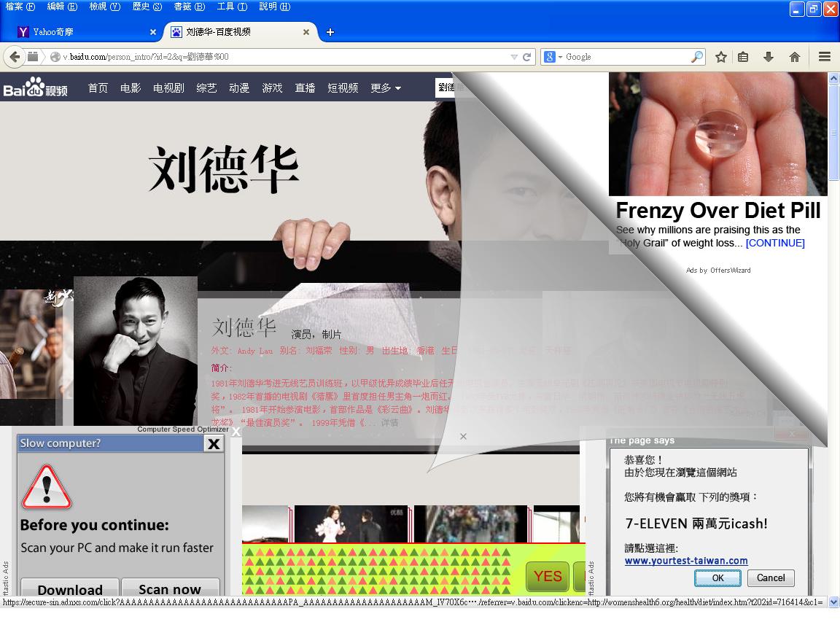Click the Andy Lau portrait thumbnail
The width and height of the screenshot is (840, 630).
coord(136,351)
